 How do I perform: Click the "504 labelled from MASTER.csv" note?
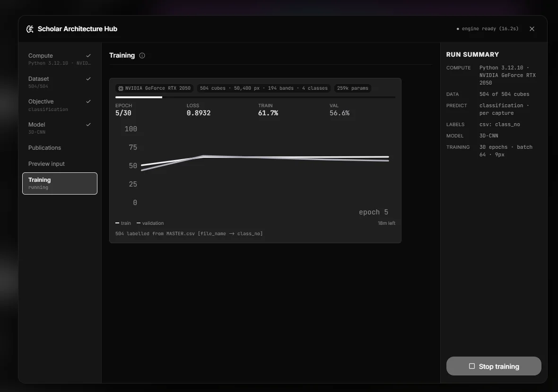point(189,233)
